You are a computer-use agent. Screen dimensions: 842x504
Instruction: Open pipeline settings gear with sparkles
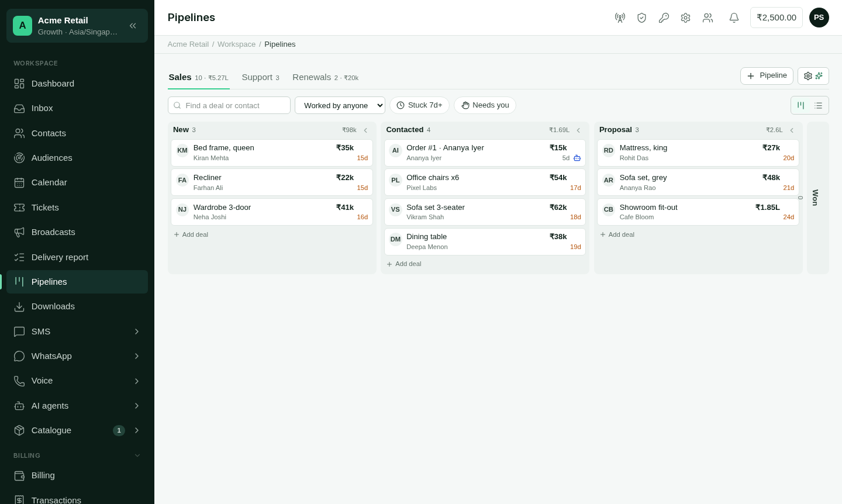(x=813, y=76)
